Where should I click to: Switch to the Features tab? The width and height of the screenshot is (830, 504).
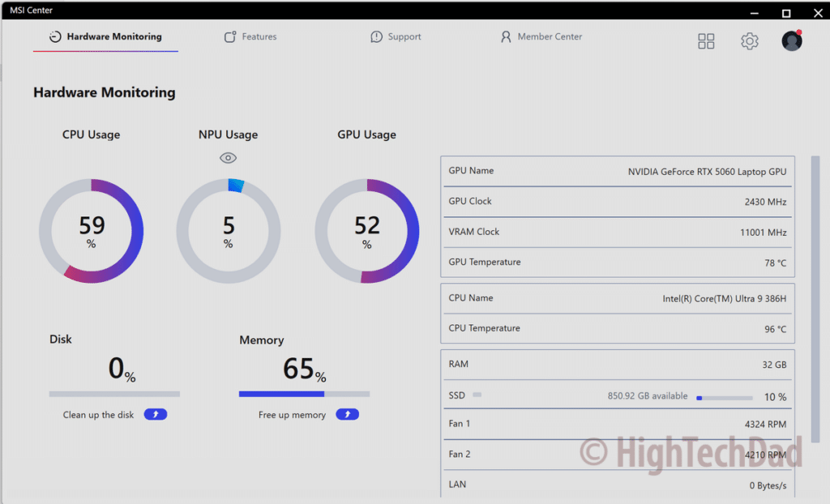click(x=250, y=36)
